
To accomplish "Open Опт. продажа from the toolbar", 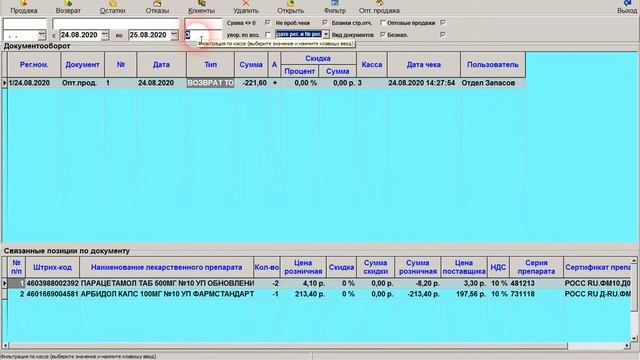I will point(379,7).
